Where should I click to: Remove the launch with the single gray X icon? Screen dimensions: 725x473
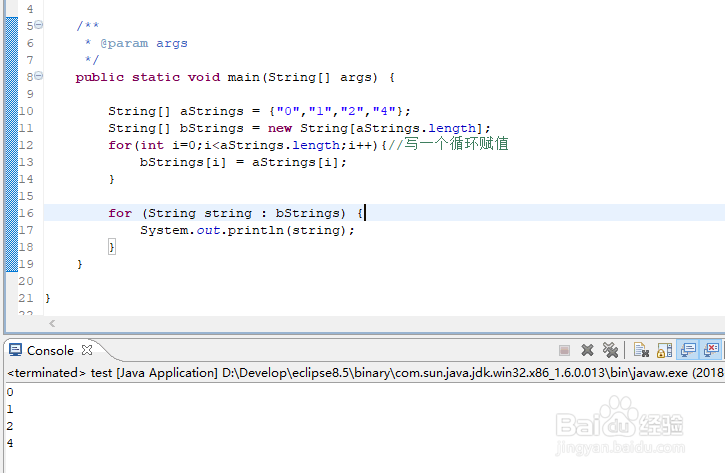point(587,350)
